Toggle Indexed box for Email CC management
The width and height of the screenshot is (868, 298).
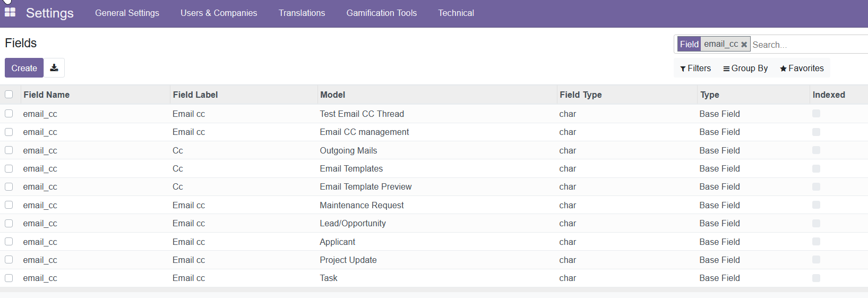(816, 132)
